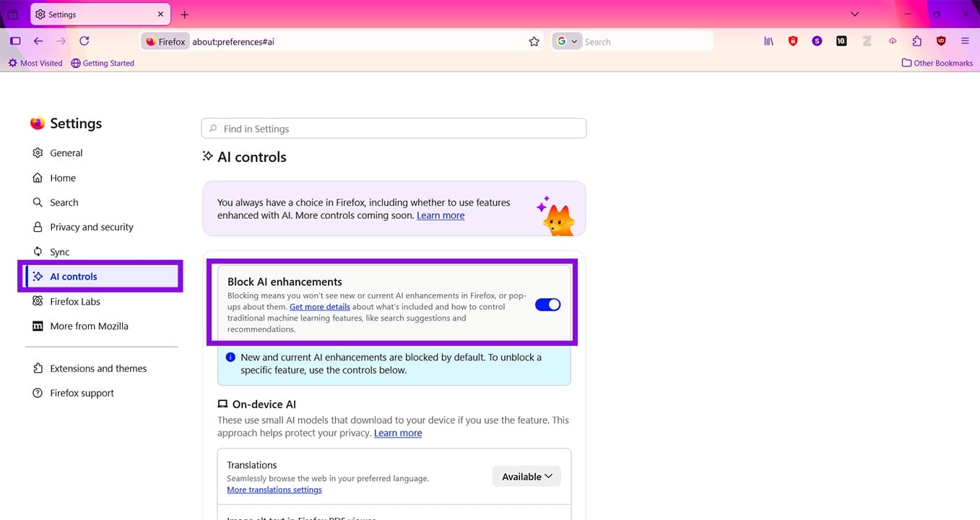Click Learn more in the AI choice banner
The height and width of the screenshot is (520, 980).
pyautogui.click(x=441, y=216)
